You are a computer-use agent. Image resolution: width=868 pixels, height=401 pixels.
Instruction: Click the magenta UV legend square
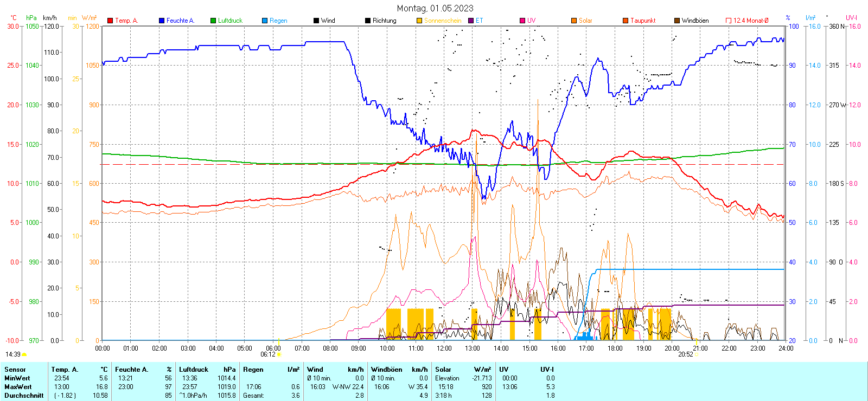point(522,21)
